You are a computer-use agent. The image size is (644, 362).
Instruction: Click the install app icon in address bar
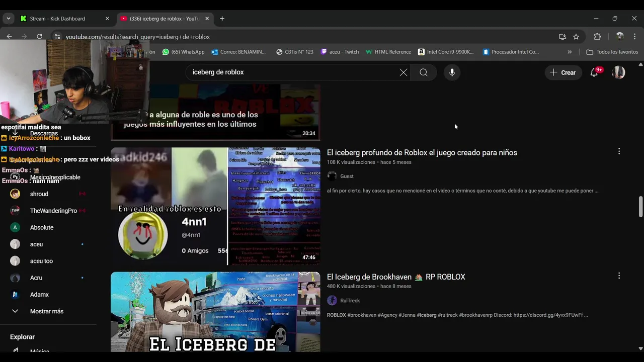(x=562, y=37)
